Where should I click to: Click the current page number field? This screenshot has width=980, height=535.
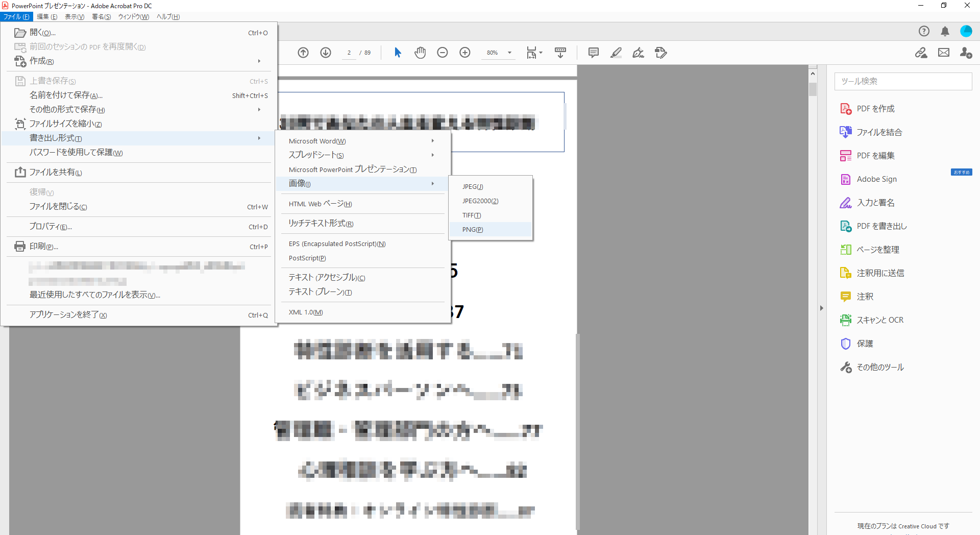click(349, 53)
